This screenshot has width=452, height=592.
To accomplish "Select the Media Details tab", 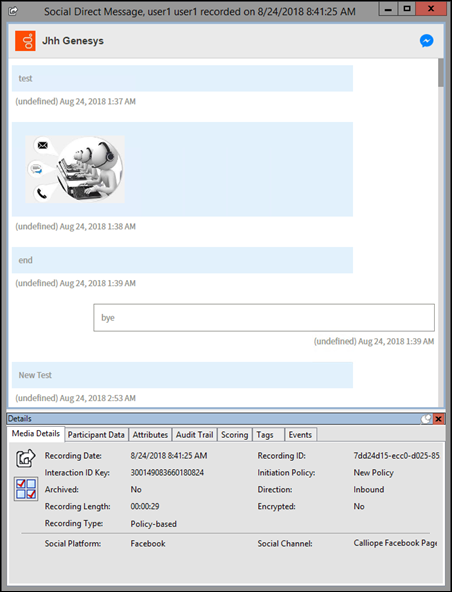I will pos(36,433).
